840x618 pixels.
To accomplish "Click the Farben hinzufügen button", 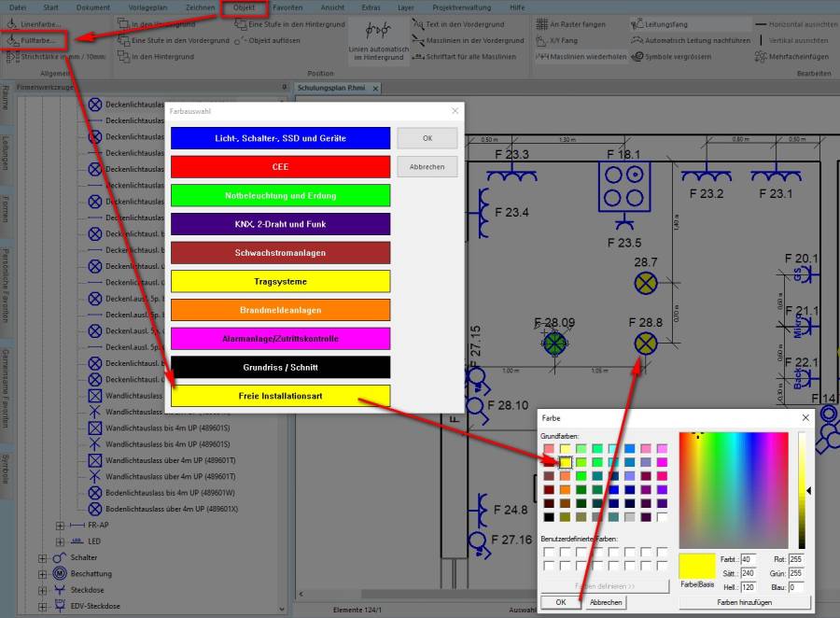I will click(x=744, y=603).
